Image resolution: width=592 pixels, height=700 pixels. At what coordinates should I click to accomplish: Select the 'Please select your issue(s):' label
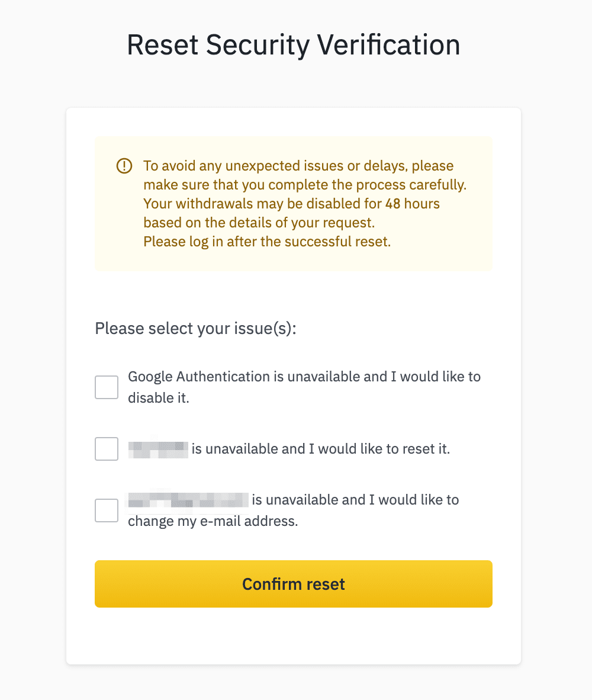coord(196,329)
